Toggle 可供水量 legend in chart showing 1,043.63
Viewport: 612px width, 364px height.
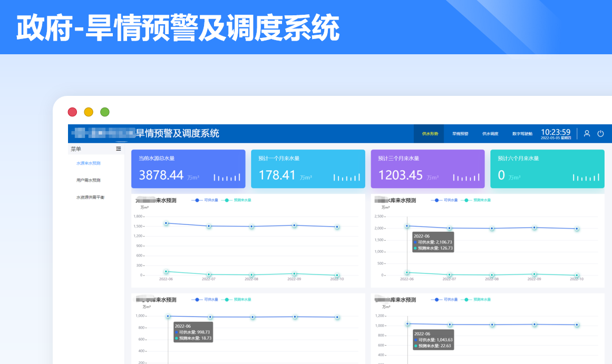(444, 300)
